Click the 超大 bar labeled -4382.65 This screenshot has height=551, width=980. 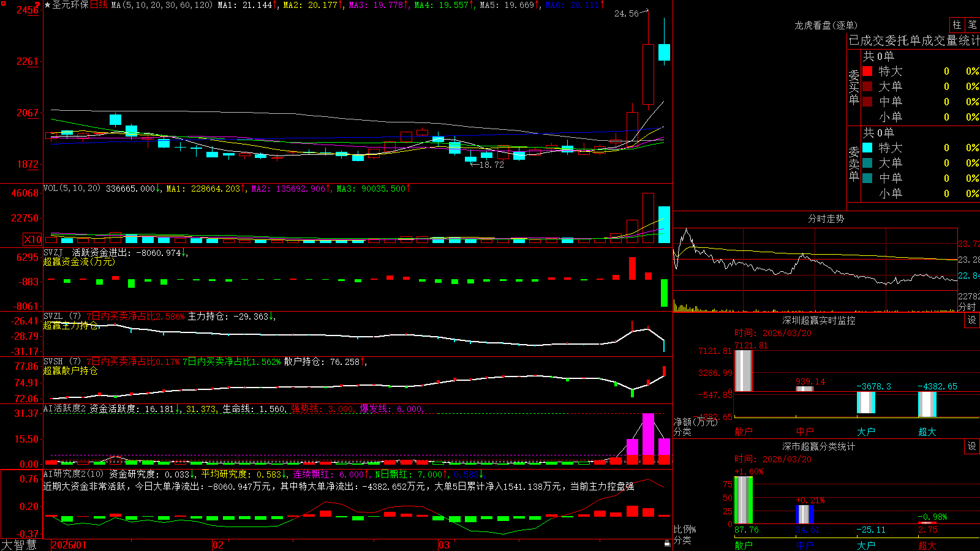(927, 403)
